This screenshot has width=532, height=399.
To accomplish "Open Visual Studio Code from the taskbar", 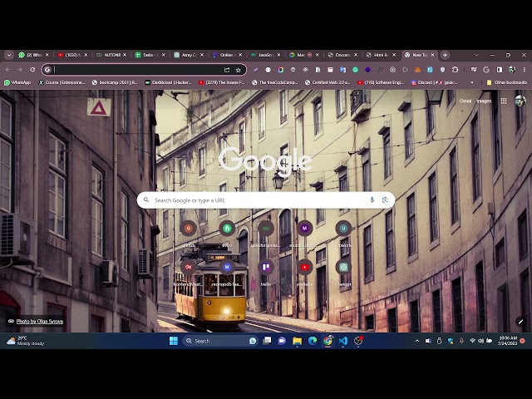I will point(343,341).
